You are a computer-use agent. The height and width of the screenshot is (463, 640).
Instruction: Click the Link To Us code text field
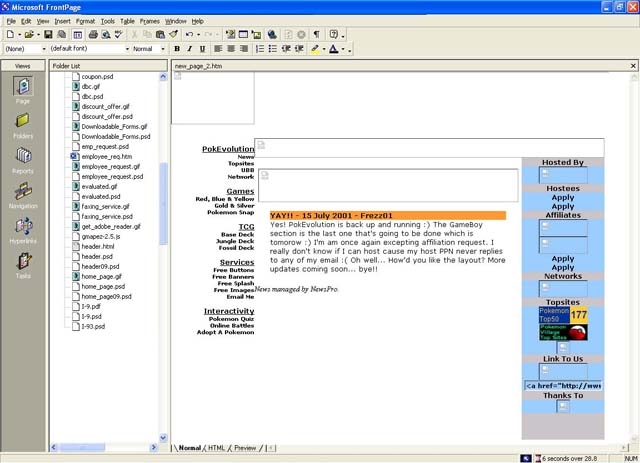tap(563, 385)
